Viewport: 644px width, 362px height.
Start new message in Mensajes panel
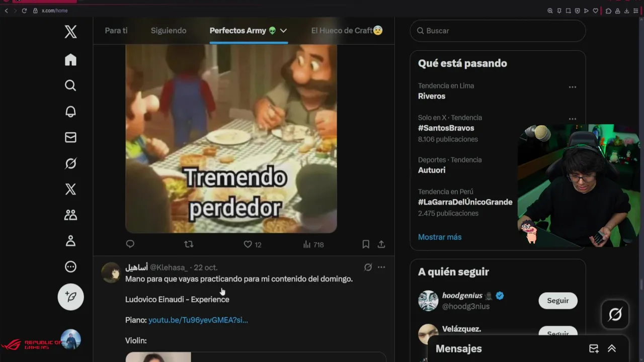coord(594,348)
